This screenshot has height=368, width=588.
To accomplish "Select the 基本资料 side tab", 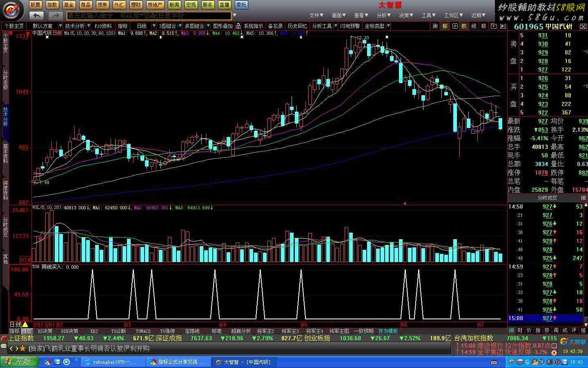I will 5,153.
